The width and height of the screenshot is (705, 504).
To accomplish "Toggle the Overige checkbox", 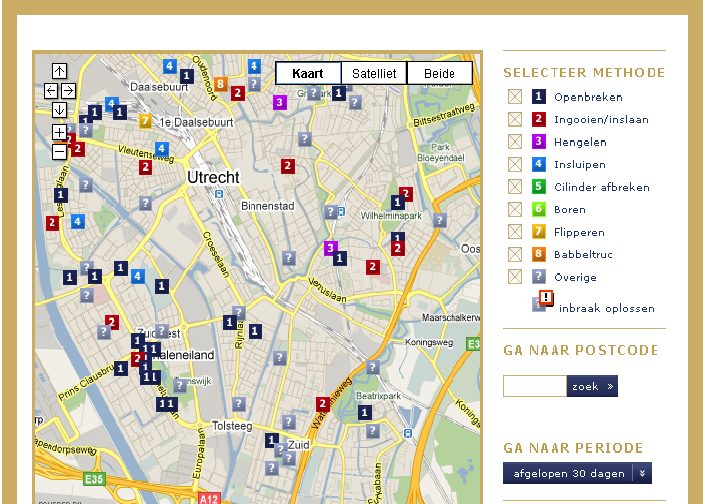I will point(515,277).
